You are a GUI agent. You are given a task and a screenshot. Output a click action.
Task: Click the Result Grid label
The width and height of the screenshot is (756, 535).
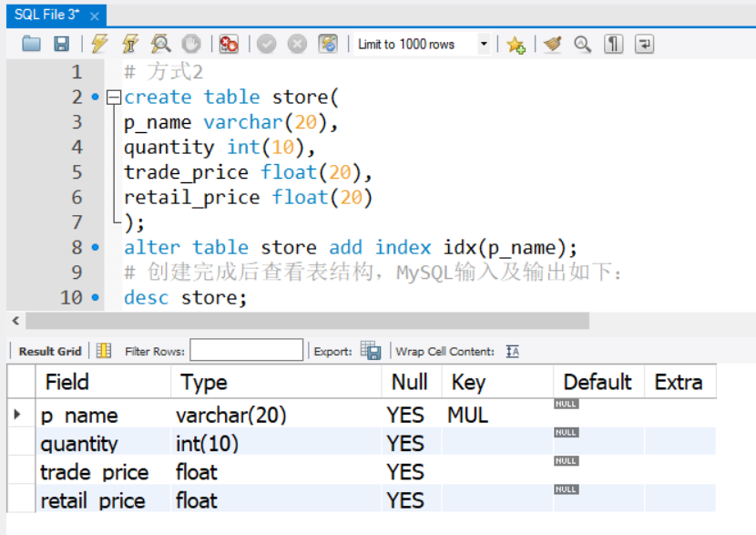50,351
